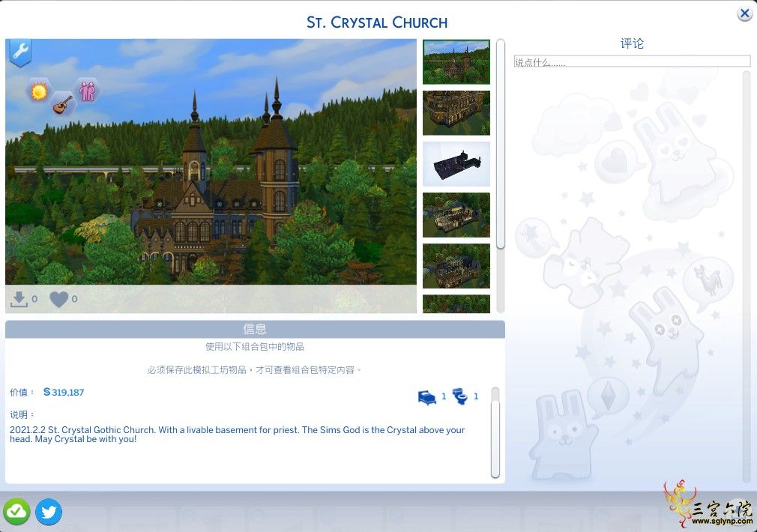
Task: Select fifth thumbnail showing lower floor layout
Action: [x=456, y=266]
